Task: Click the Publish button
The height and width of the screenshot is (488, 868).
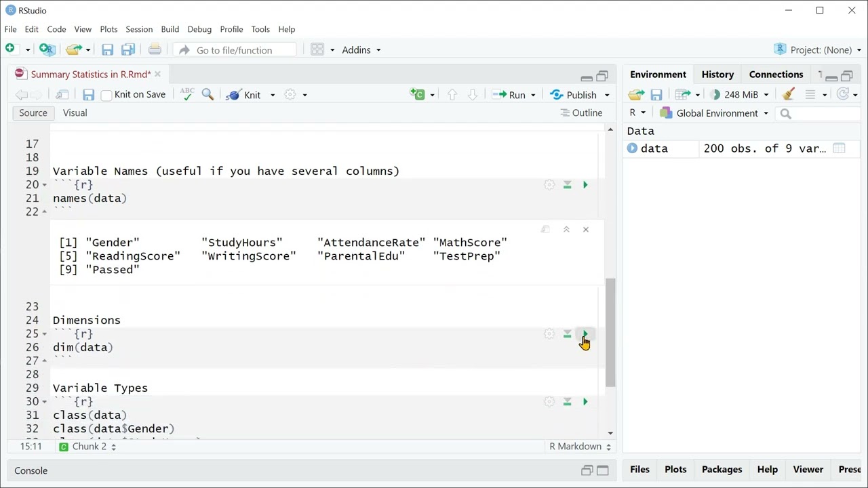Action: tap(574, 95)
